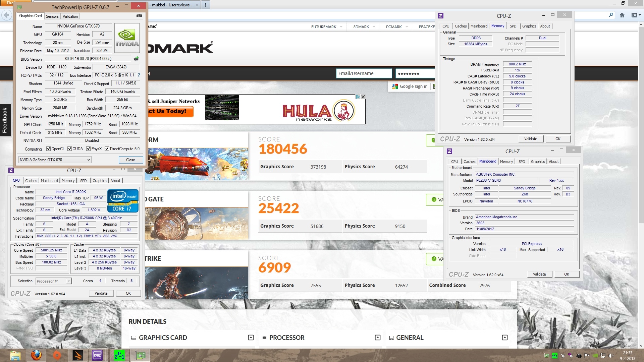Click the Intel Core i7 logo in CPU-Z

(x=123, y=201)
